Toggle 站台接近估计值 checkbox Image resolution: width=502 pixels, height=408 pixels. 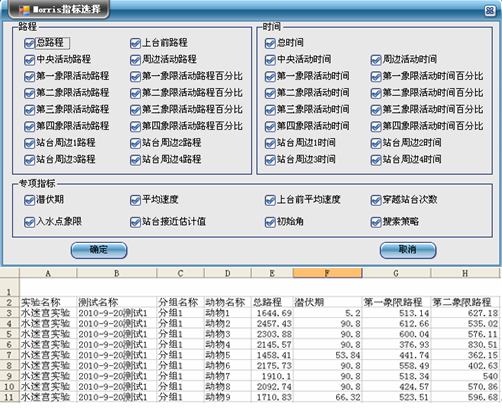(135, 222)
